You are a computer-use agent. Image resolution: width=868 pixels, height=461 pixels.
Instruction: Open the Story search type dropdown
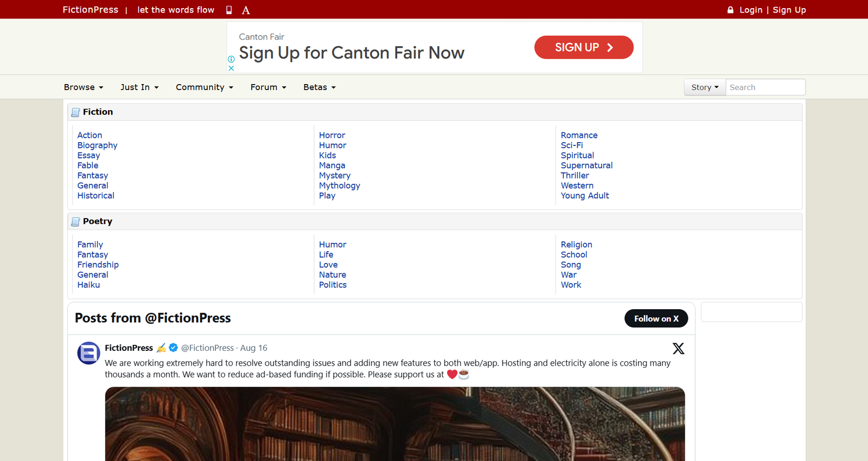[705, 87]
